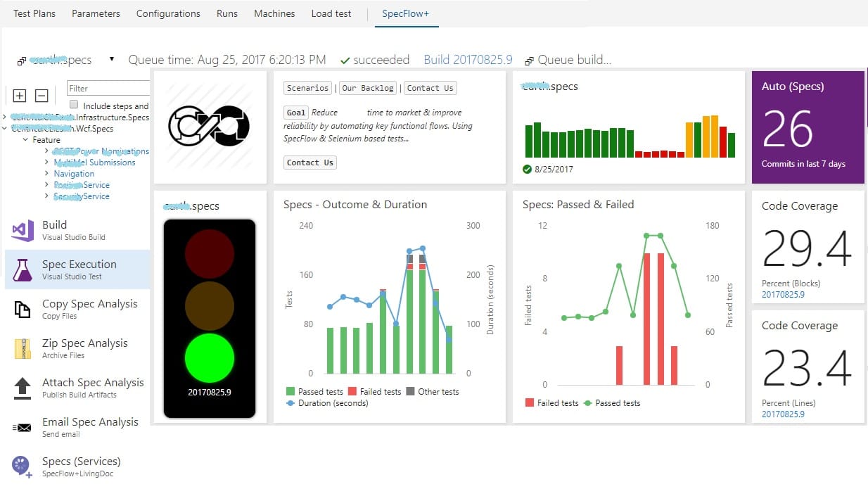The image size is (868, 496).
Task: Select the Email Spec Analysis task label
Action: pos(91,421)
